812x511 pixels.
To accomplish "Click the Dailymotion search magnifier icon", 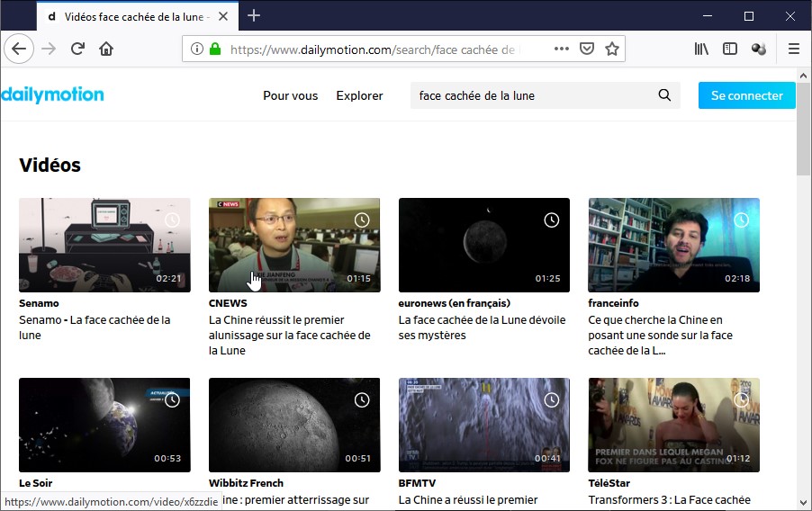I will point(664,95).
